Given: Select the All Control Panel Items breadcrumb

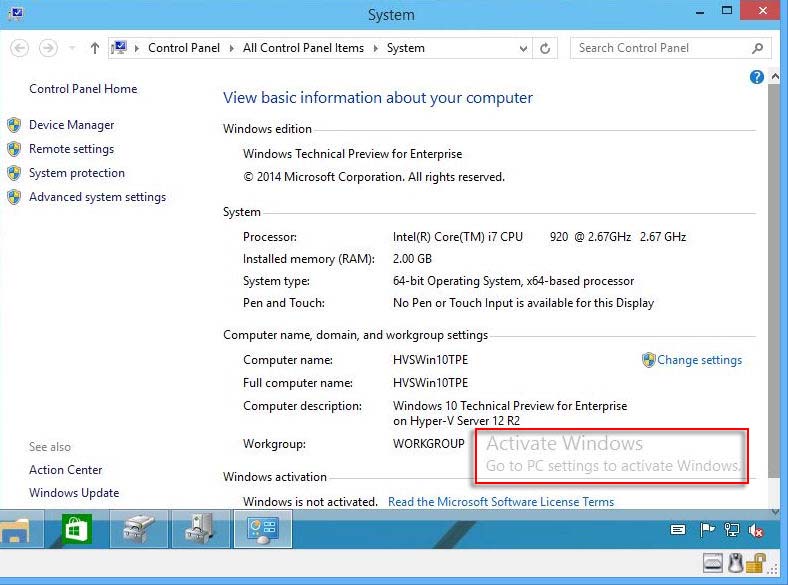Looking at the screenshot, I should (x=303, y=48).
